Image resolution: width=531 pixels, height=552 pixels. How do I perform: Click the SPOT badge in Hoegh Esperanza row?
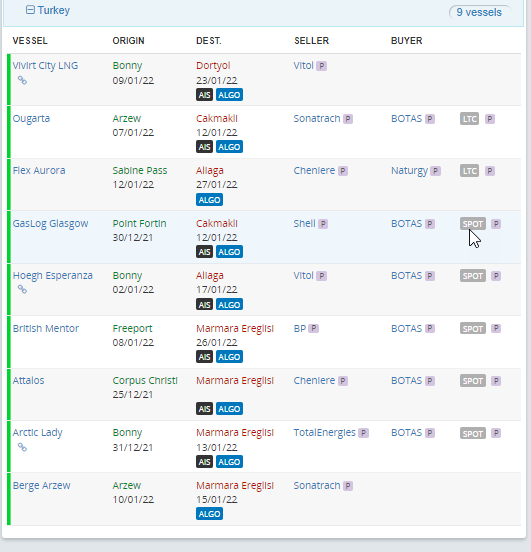473,276
